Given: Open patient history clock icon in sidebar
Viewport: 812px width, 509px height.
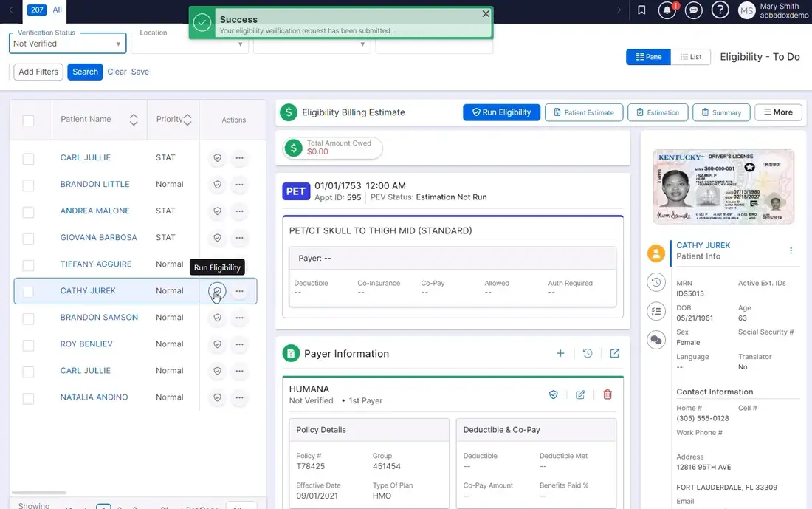Looking at the screenshot, I should (x=656, y=282).
